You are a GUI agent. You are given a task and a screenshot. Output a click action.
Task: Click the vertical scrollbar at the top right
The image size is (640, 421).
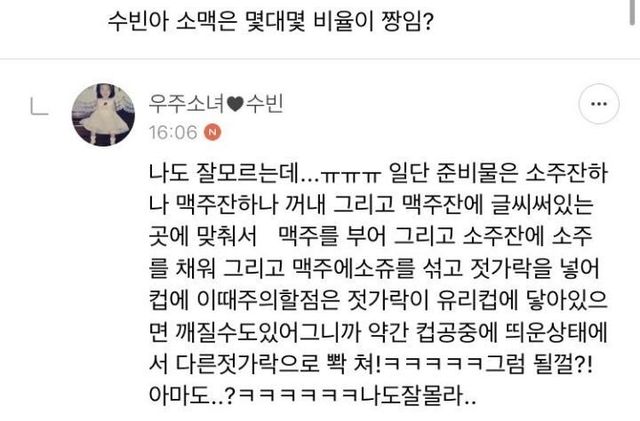pyautogui.click(x=633, y=12)
